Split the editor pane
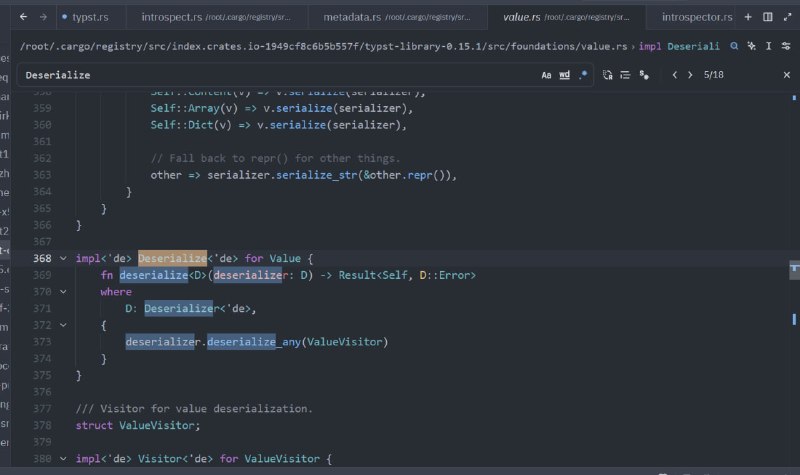The height and width of the screenshot is (475, 800). point(767,17)
